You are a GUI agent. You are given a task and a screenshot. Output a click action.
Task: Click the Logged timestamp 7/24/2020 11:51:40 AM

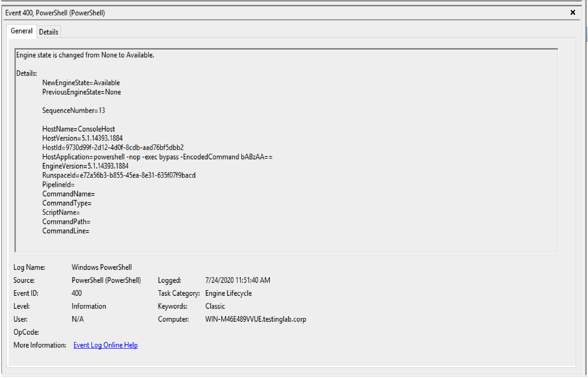coord(238,280)
